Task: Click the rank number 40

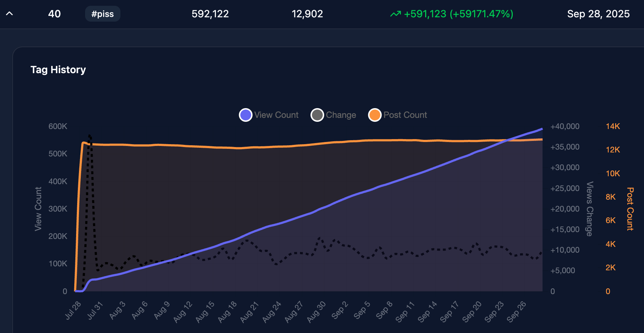Action: pos(54,14)
